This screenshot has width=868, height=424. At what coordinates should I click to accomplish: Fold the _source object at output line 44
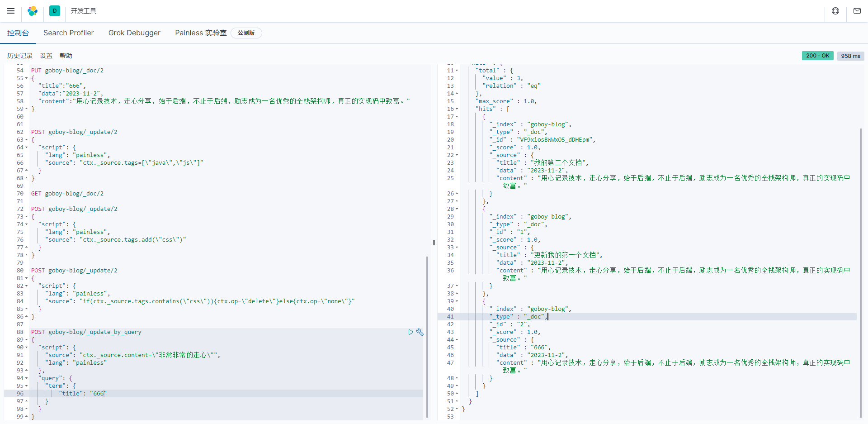tap(457, 340)
